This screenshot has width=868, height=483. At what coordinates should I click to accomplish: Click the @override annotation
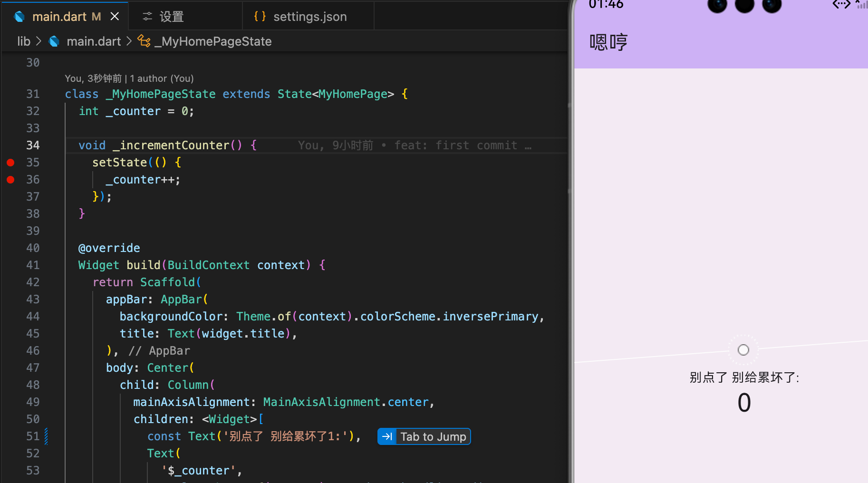(x=109, y=248)
